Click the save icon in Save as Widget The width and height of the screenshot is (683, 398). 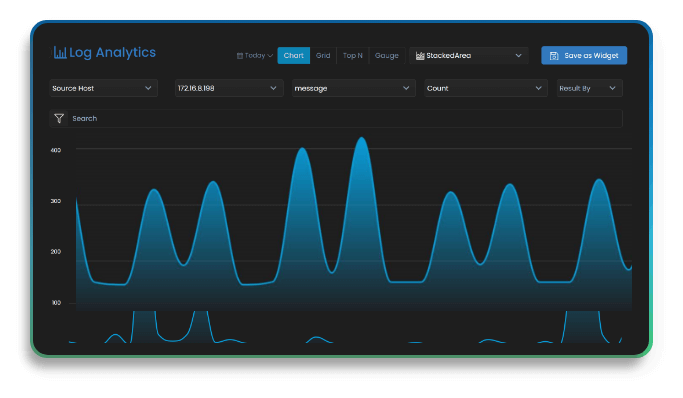point(554,56)
